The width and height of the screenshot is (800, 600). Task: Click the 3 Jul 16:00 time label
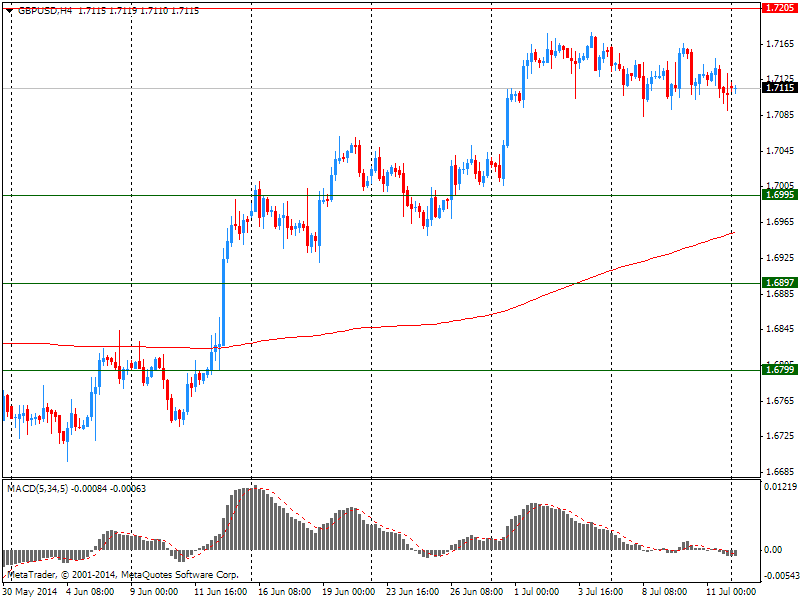pos(601,592)
